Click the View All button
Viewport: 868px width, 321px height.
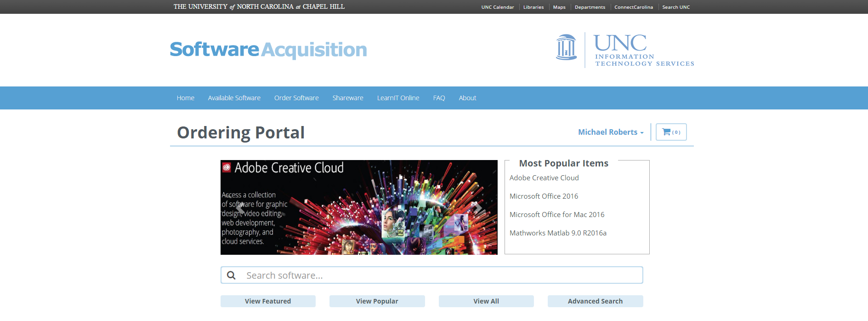point(486,301)
